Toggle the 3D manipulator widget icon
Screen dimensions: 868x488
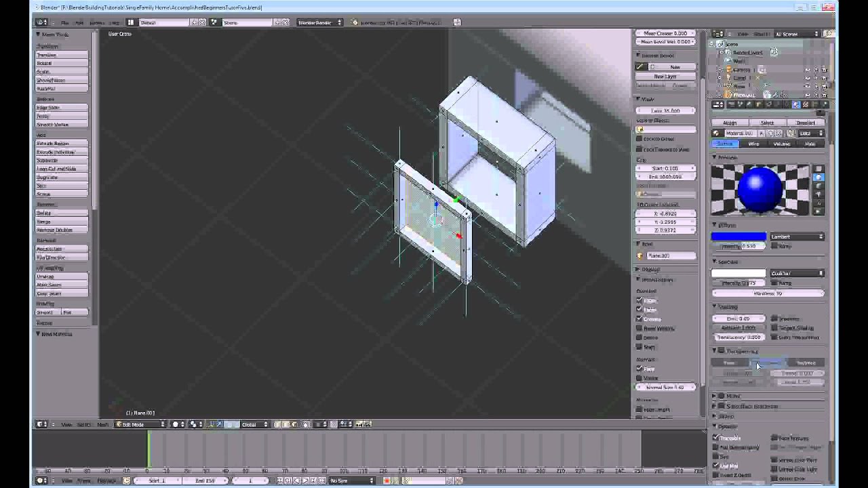coord(212,424)
